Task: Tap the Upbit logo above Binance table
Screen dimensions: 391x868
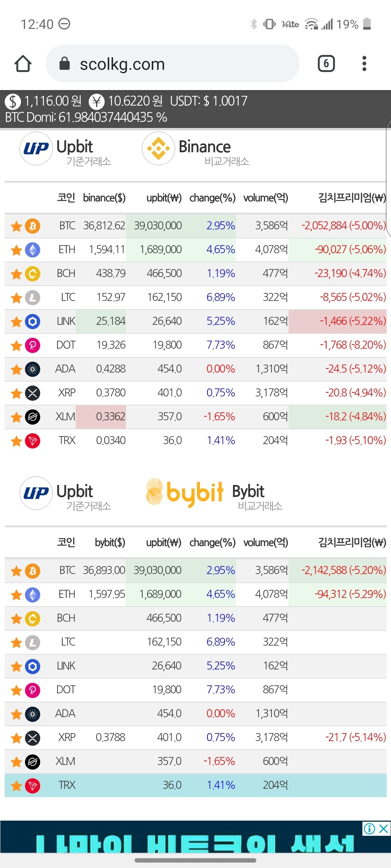Action: pyautogui.click(x=36, y=148)
